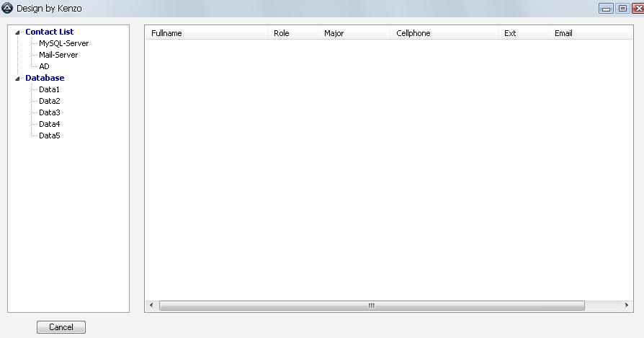Screen dimensions: 644x338
Task: Open the Data4 tree item
Action: [49, 124]
